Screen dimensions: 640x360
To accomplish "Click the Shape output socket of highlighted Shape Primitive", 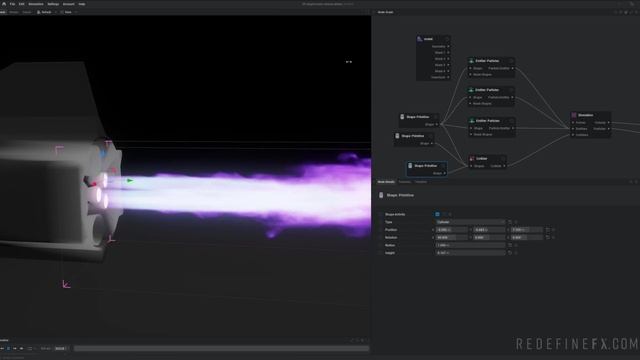I will coord(444,173).
